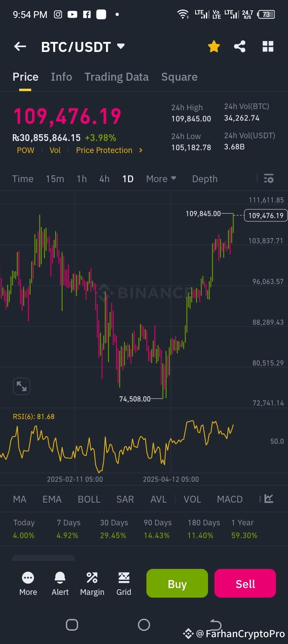The width and height of the screenshot is (288, 644).
Task: Set a price Alert with bell icon
Action: point(60,584)
